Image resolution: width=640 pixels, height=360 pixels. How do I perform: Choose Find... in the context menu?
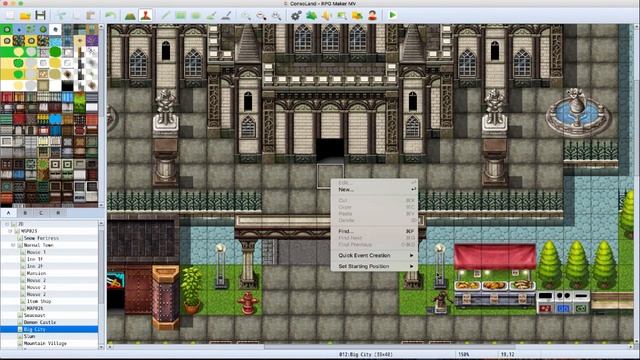tap(373, 231)
